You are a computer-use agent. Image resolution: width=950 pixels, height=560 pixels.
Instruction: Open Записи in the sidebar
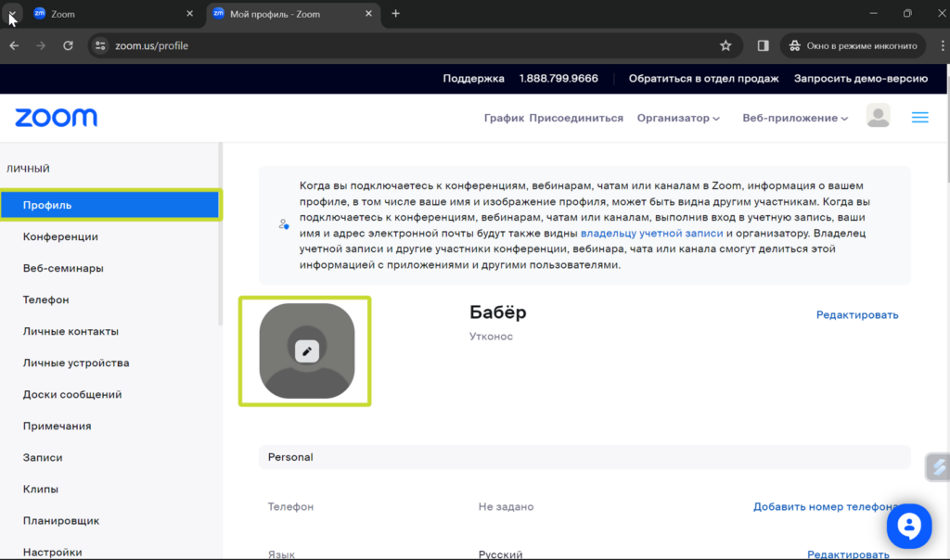[x=43, y=457]
